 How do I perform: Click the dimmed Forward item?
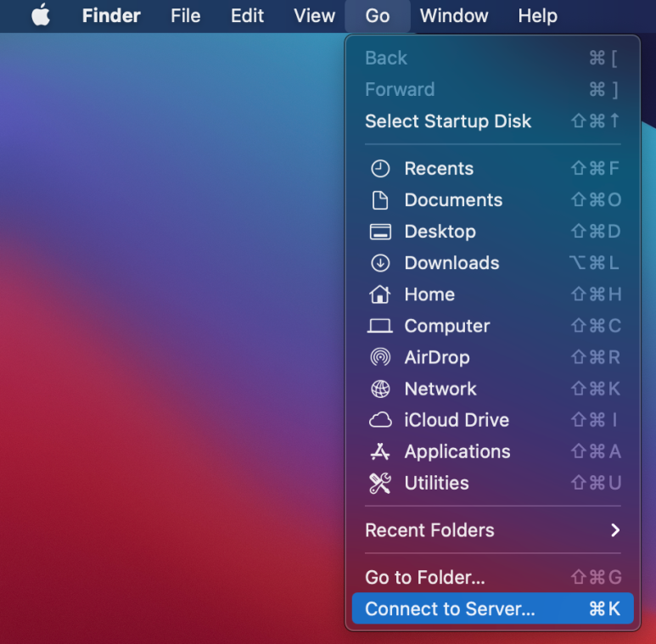pyautogui.click(x=493, y=89)
